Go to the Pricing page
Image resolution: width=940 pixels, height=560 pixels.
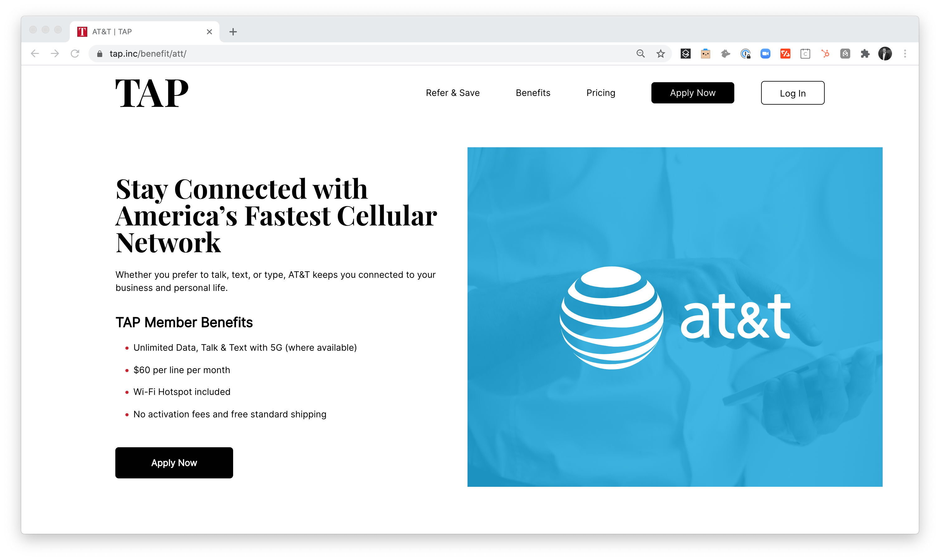click(x=601, y=93)
